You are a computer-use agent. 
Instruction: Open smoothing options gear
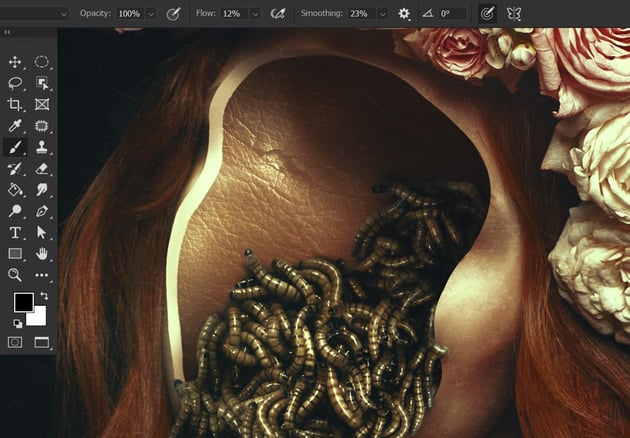click(x=404, y=14)
